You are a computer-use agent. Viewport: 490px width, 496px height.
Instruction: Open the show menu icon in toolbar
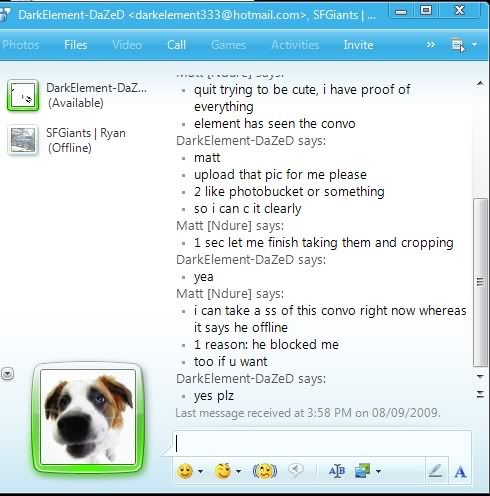click(458, 45)
